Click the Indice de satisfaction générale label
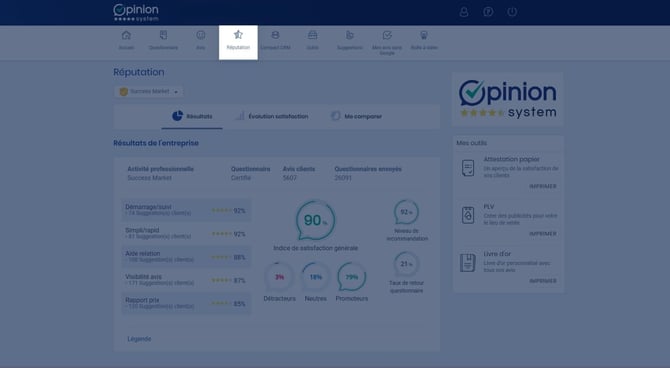This screenshot has height=368, width=670. pyautogui.click(x=316, y=248)
